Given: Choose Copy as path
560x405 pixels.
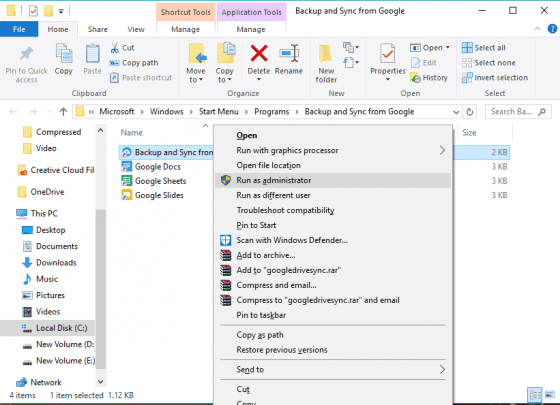Looking at the screenshot, I should (x=333, y=335).
